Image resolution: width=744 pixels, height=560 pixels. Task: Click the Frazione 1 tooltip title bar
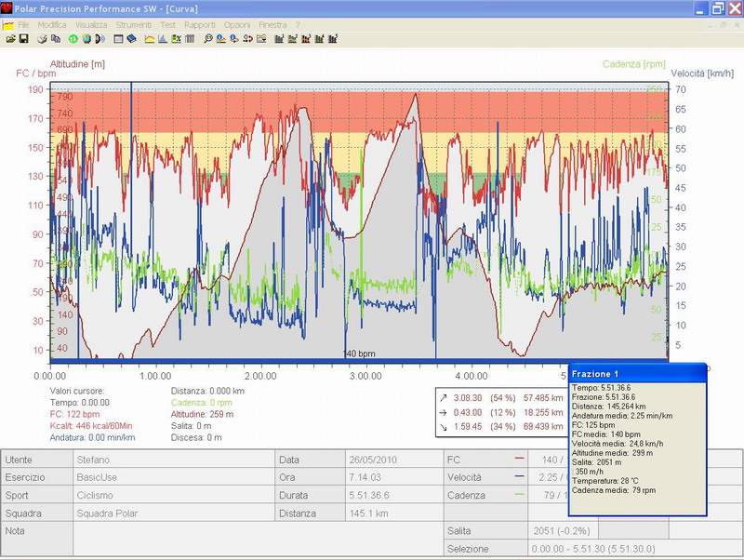tap(637, 374)
